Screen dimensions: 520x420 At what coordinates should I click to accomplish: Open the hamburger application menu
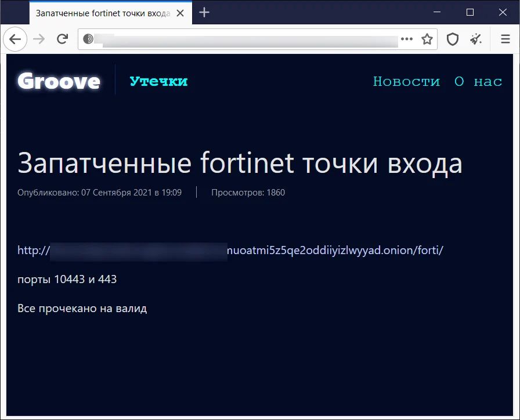coord(505,39)
